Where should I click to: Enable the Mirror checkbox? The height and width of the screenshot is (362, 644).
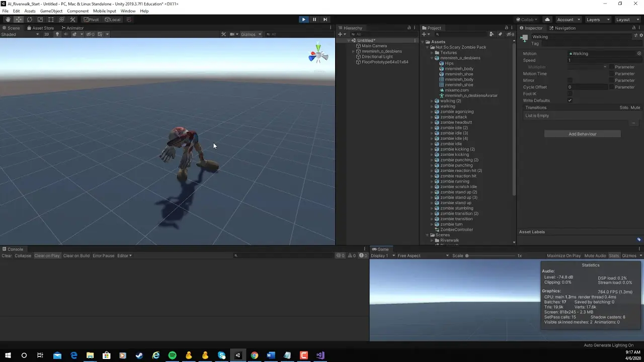point(570,80)
